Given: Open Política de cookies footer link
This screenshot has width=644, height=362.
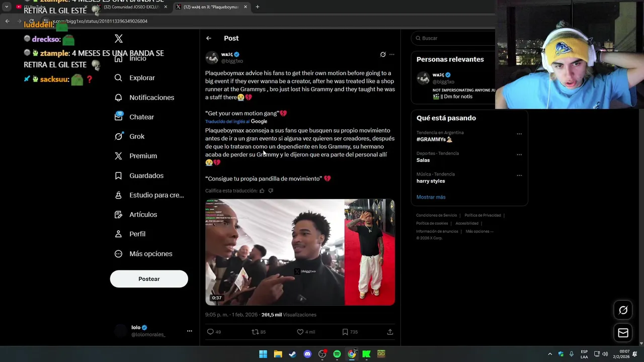Looking at the screenshot, I should pyautogui.click(x=432, y=223).
